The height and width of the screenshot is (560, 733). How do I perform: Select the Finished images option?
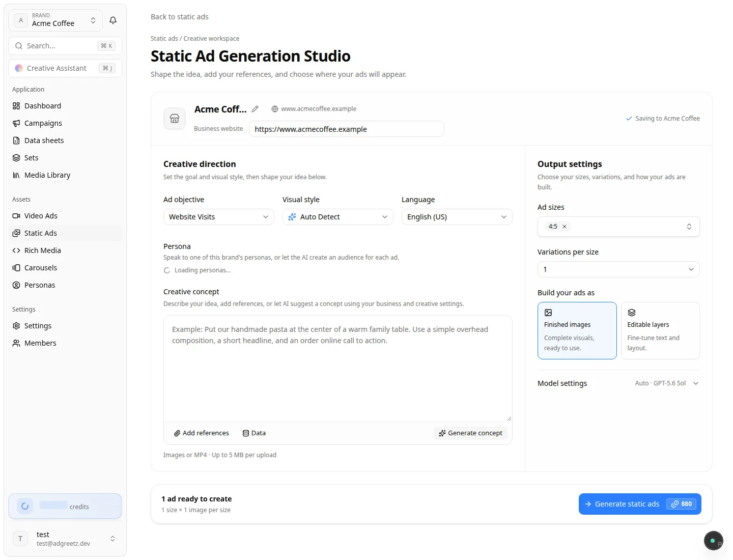tap(577, 331)
